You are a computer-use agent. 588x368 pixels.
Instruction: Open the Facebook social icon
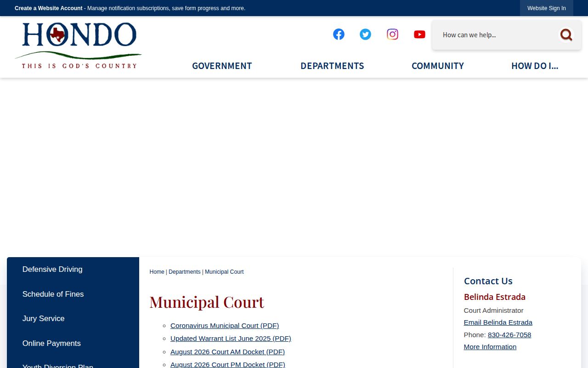[339, 34]
